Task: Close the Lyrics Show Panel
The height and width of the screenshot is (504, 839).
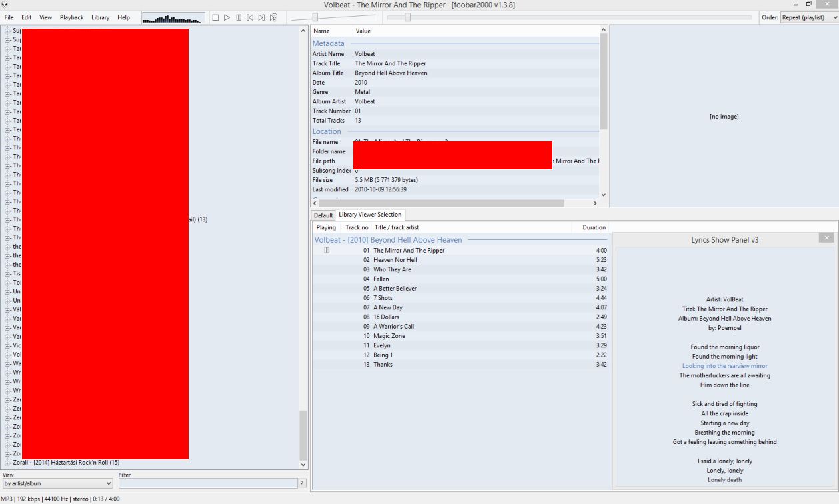Action: pos(826,238)
